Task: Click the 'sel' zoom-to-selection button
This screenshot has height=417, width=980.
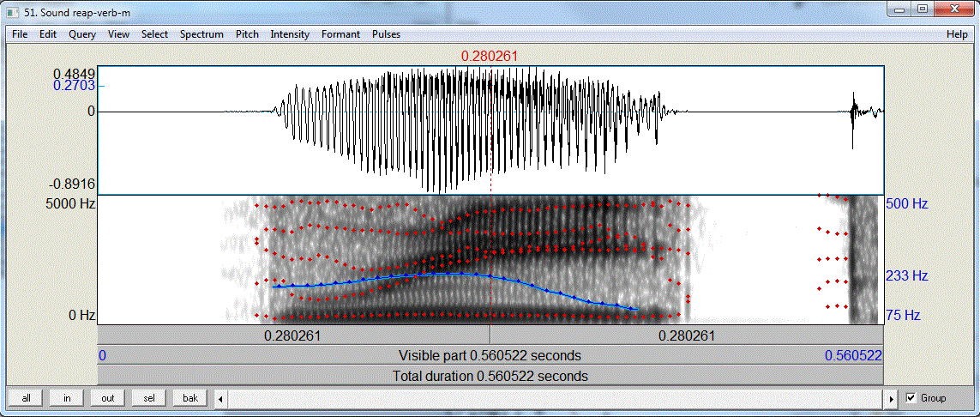Action: click(148, 397)
